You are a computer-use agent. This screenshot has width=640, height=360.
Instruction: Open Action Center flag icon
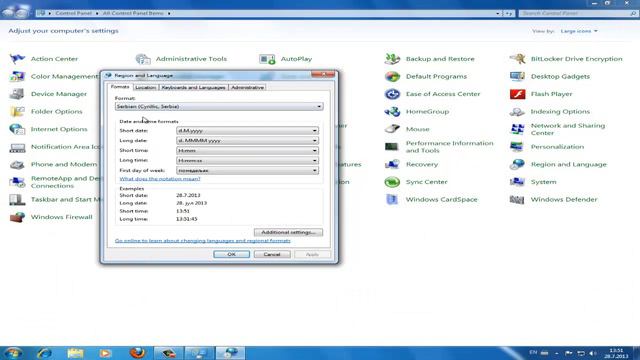pos(17,59)
